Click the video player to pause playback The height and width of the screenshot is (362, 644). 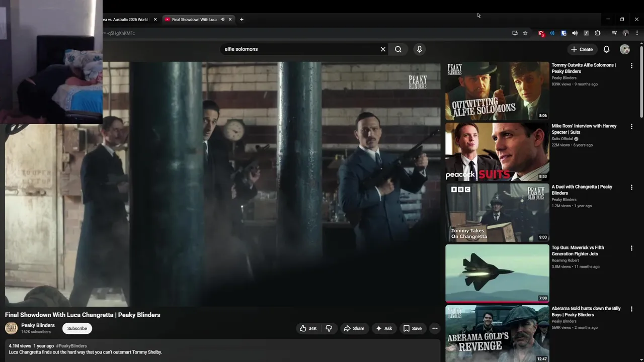[x=222, y=184]
